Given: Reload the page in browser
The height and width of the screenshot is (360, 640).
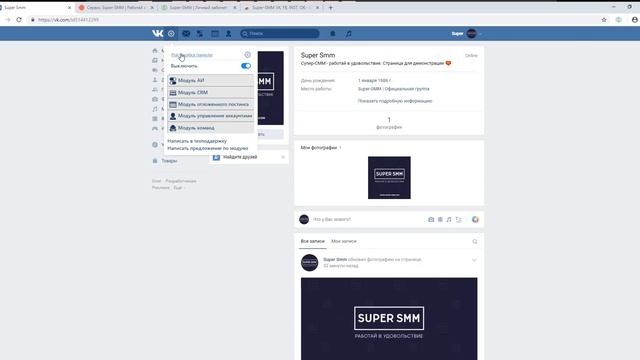Looking at the screenshot, I should coord(19,20).
